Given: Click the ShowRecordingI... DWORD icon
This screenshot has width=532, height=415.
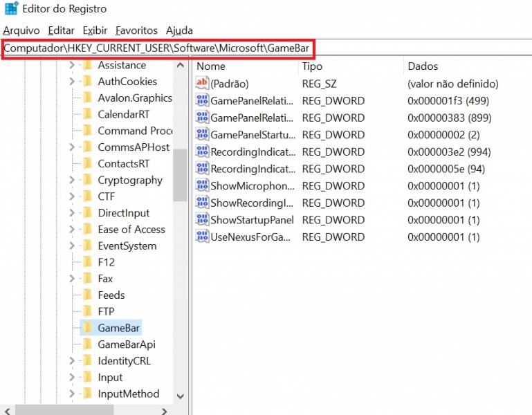Looking at the screenshot, I should (202, 203).
